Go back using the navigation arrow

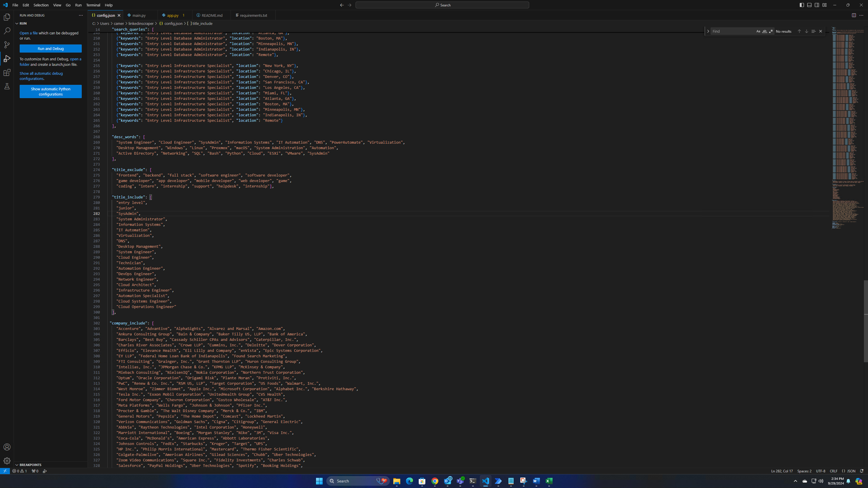[x=342, y=5]
